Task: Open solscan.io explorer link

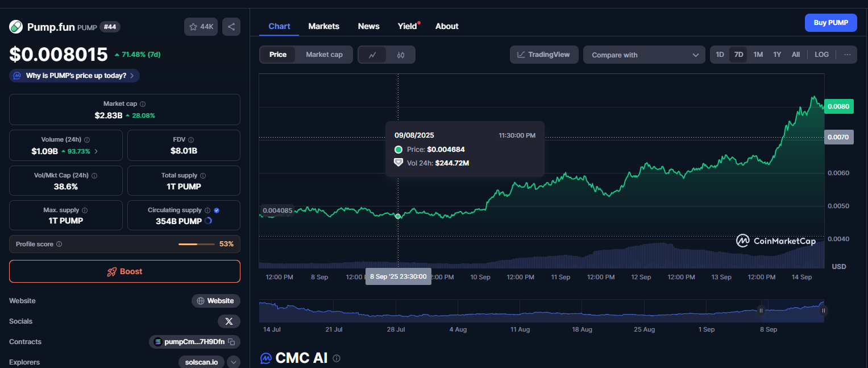Action: 201,362
